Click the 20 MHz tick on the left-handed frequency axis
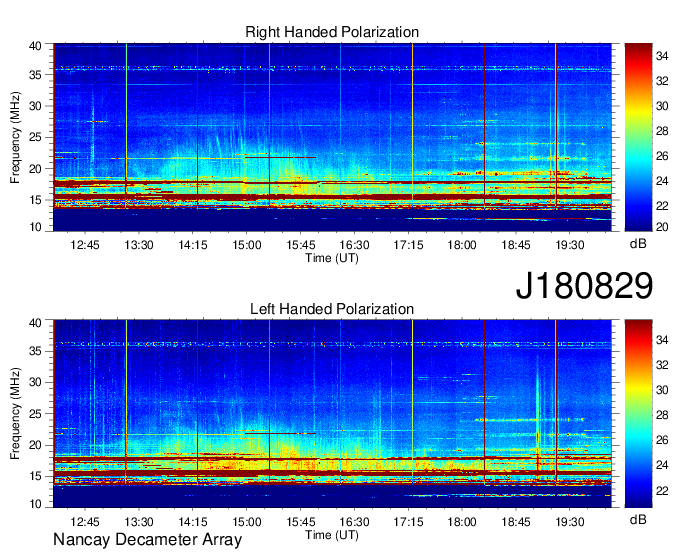Viewport: 680px width, 552px height. point(36,445)
